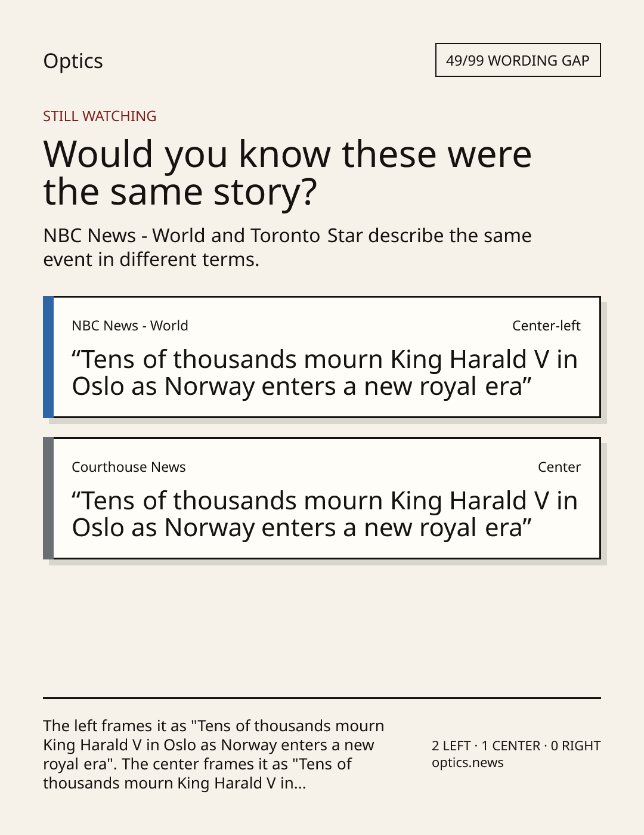Click the Optics logo text
This screenshot has width=644, height=835.
pyautogui.click(x=73, y=61)
